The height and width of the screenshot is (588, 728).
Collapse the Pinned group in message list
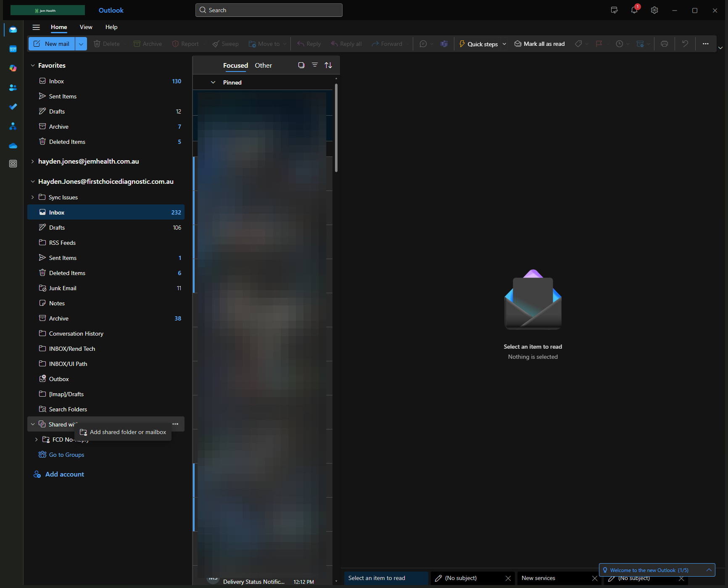point(213,82)
